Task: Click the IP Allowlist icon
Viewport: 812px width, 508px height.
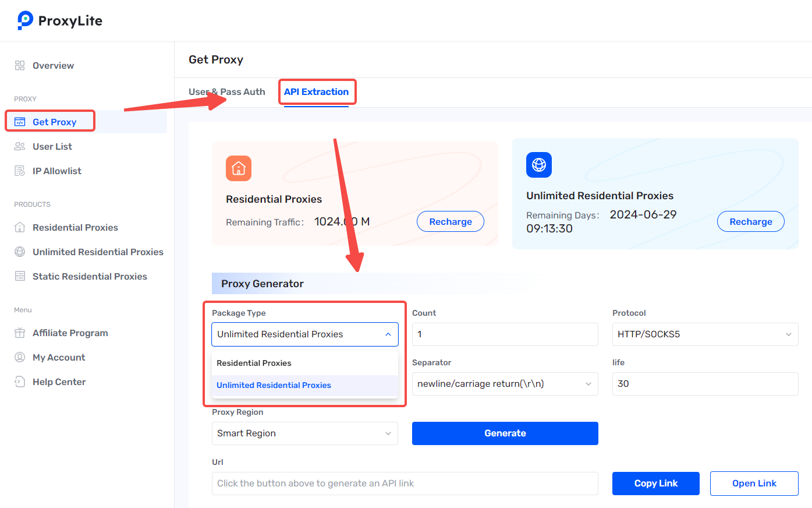Action: coord(20,171)
